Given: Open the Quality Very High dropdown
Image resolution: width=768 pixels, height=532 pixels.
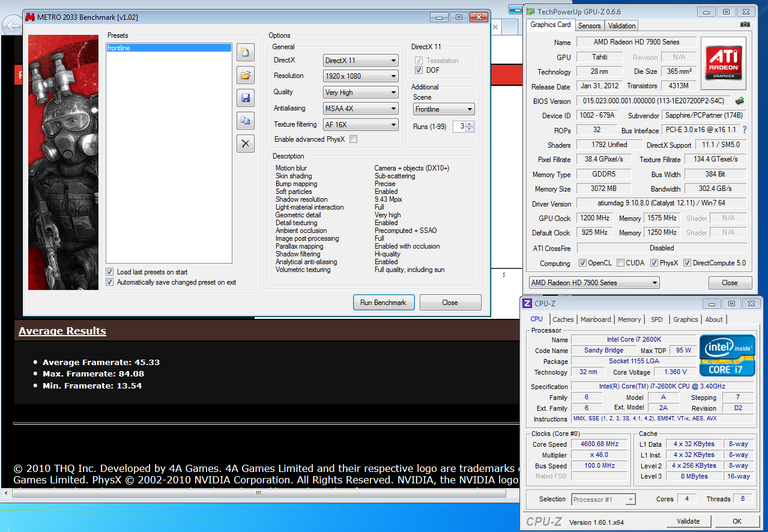Looking at the screenshot, I should tap(361, 92).
